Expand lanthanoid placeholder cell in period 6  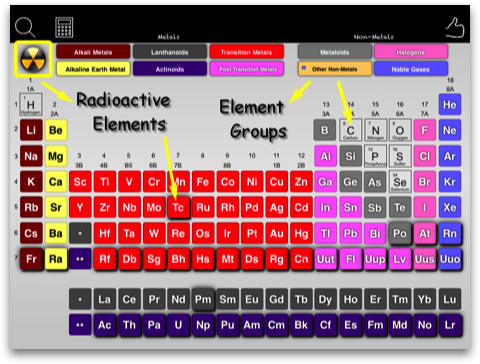tap(80, 233)
